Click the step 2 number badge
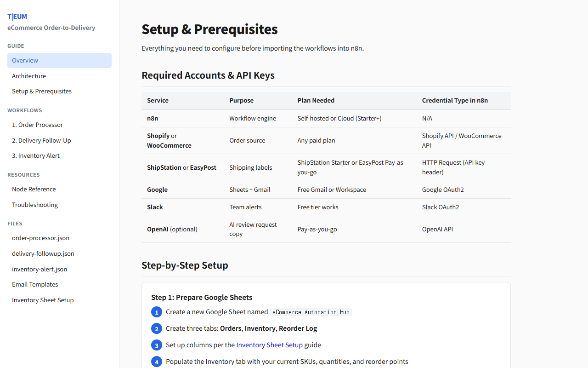 point(157,329)
